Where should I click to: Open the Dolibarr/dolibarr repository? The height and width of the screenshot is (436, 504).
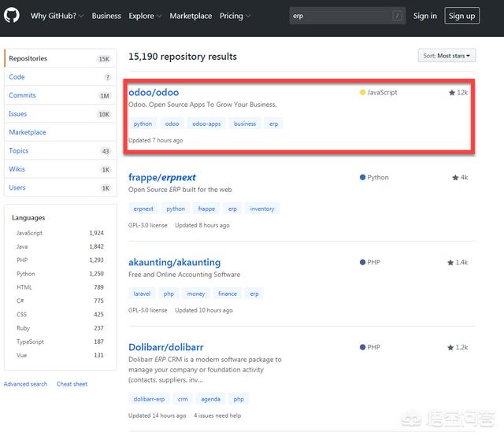click(x=166, y=347)
